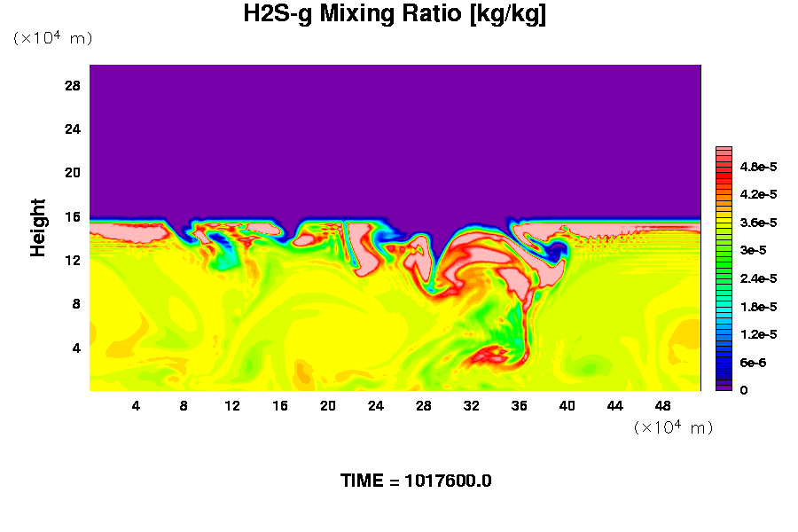The width and height of the screenshot is (798, 532).
Task: Select the pink top swatch of the colorbar
Action: (x=723, y=152)
